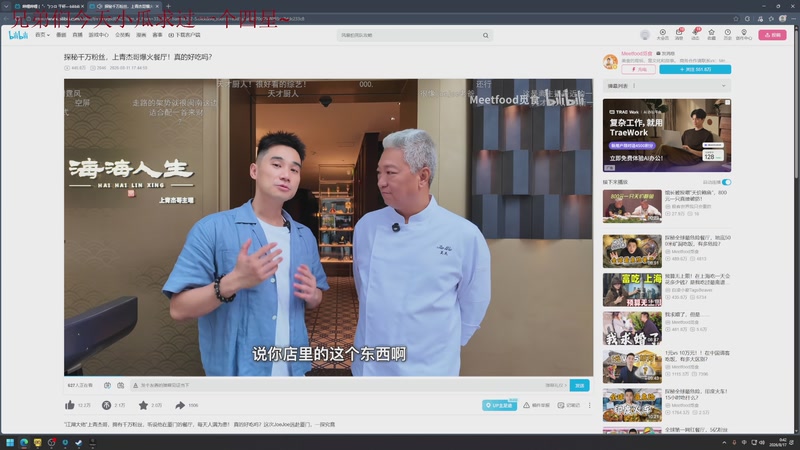
Task: Click the Windows Start button
Action: click(10, 442)
